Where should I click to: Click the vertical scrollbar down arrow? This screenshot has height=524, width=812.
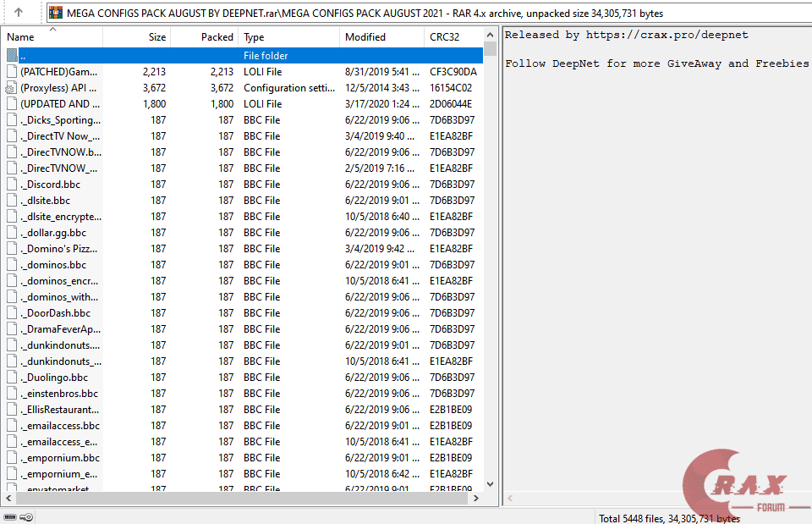pyautogui.click(x=489, y=485)
